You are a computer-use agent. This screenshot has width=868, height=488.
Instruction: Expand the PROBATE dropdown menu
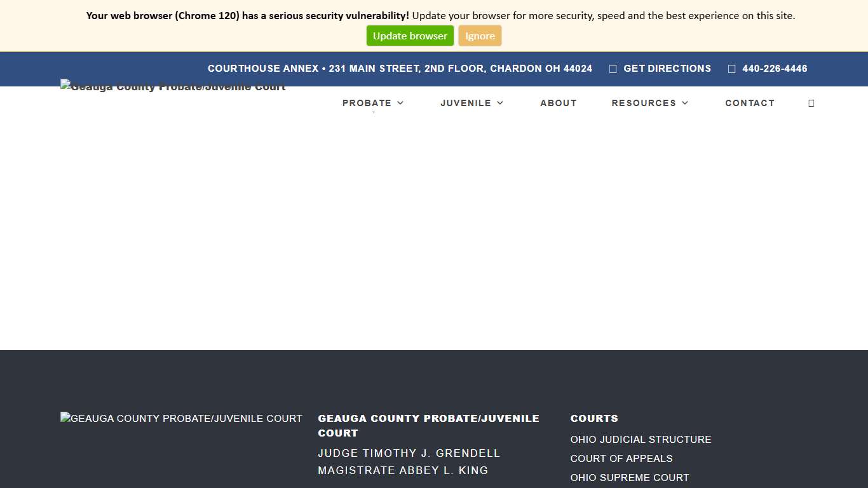[373, 103]
